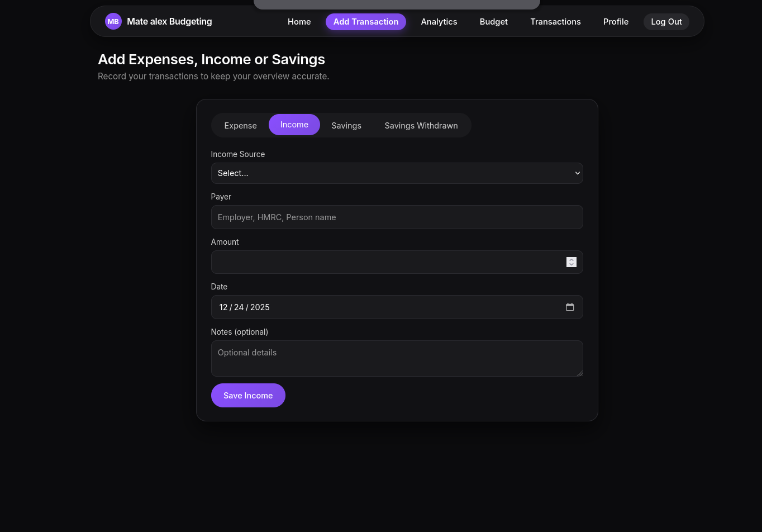Open the Add Transaction nav item
Screen dimensions: 762x532
pyautogui.click(x=365, y=22)
